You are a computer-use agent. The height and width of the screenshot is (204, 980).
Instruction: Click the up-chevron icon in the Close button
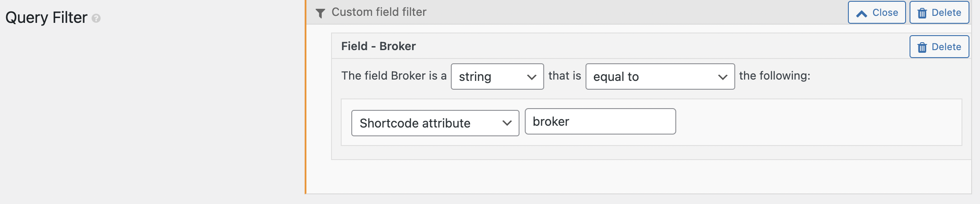click(862, 14)
